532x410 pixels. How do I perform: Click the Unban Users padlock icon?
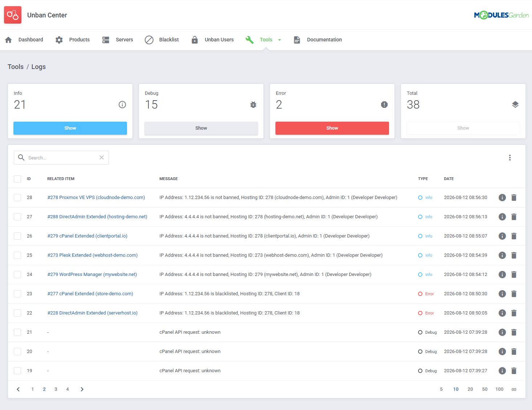pos(195,40)
